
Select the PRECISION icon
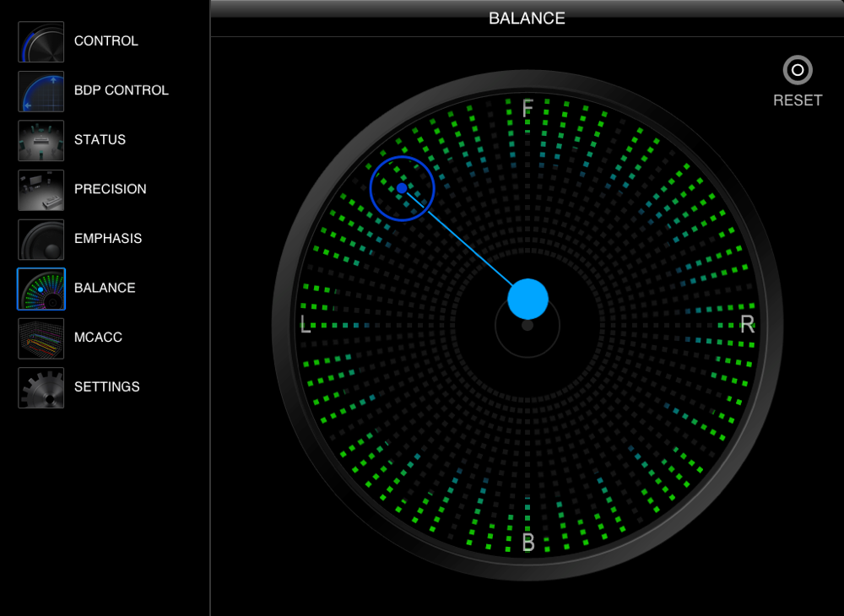point(41,190)
